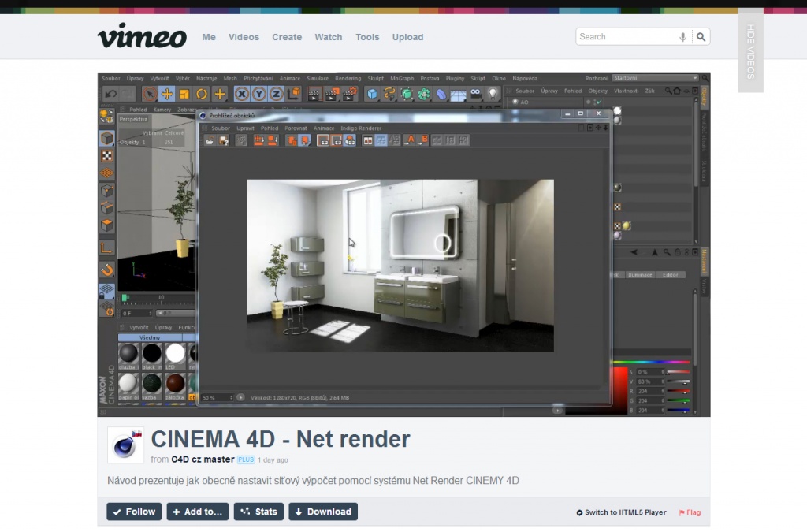
Task: Open the Stats button
Action: tap(258, 512)
